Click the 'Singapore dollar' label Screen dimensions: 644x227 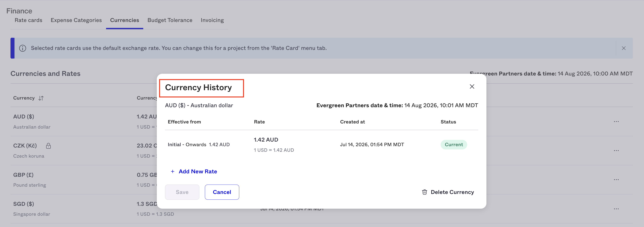pos(31,214)
